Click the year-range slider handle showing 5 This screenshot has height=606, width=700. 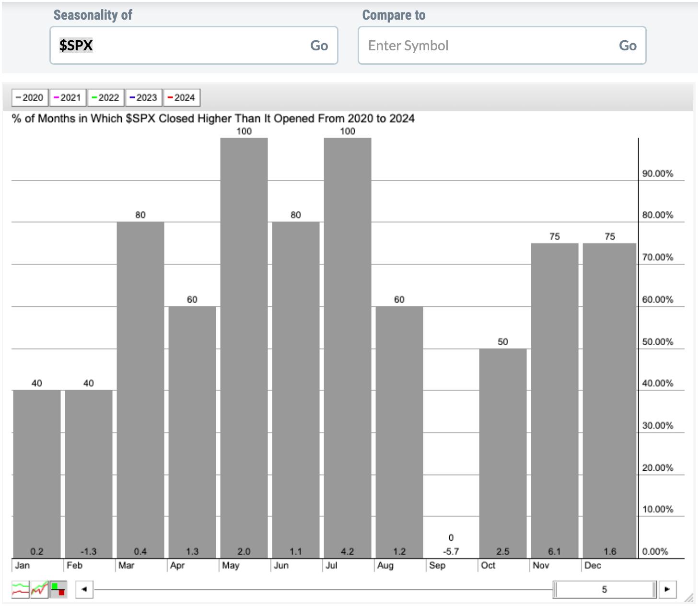click(605, 589)
